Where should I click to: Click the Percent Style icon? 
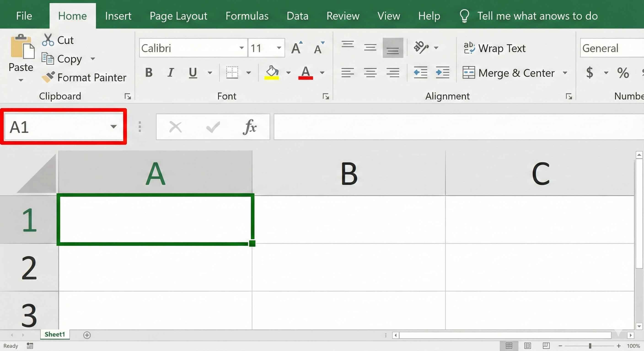pyautogui.click(x=623, y=73)
